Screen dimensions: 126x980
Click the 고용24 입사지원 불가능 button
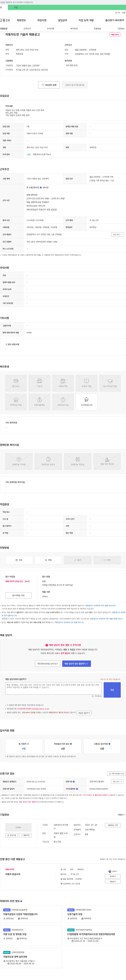click(75, 85)
